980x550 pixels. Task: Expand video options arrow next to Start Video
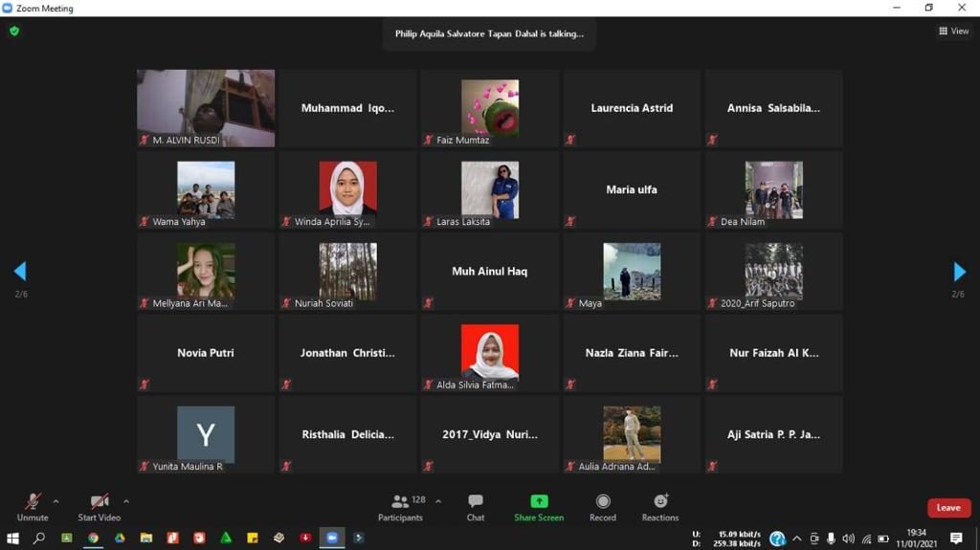point(125,500)
